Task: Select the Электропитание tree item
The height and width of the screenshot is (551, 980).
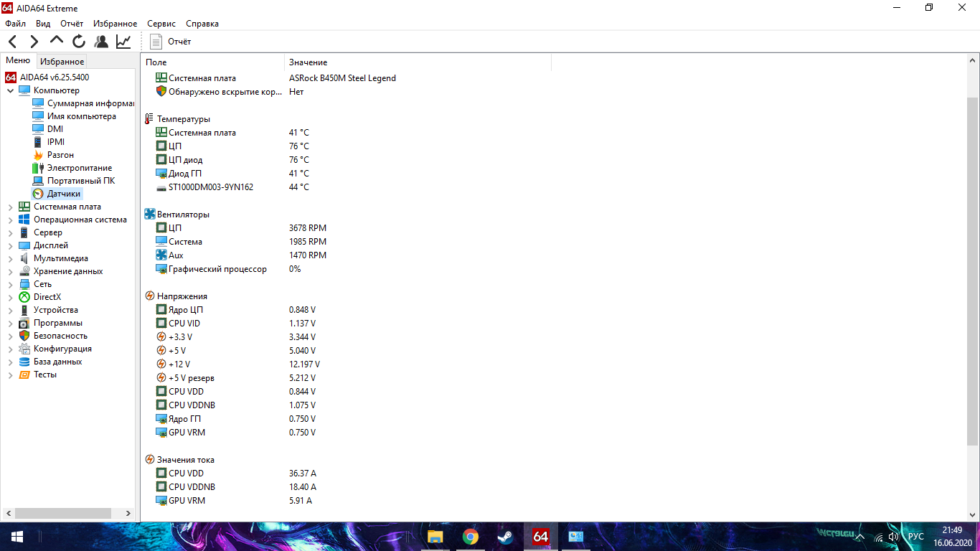Action: 72,168
